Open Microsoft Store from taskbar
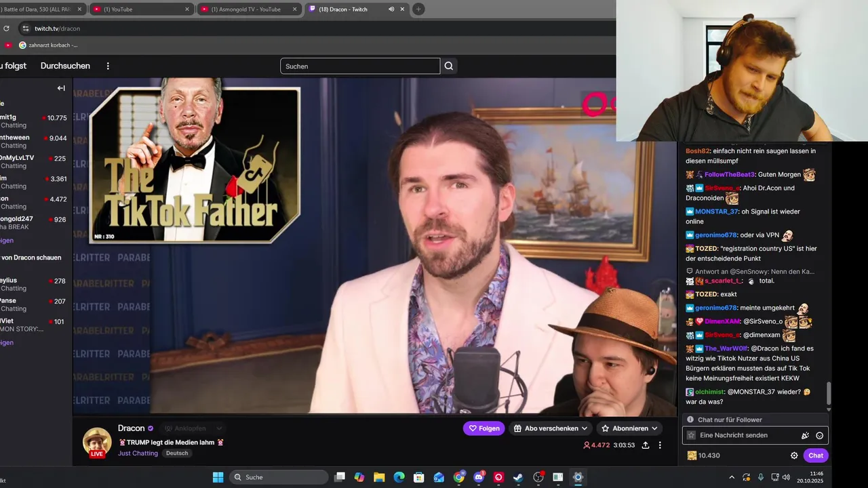Screen dimensions: 868x488 419,477
